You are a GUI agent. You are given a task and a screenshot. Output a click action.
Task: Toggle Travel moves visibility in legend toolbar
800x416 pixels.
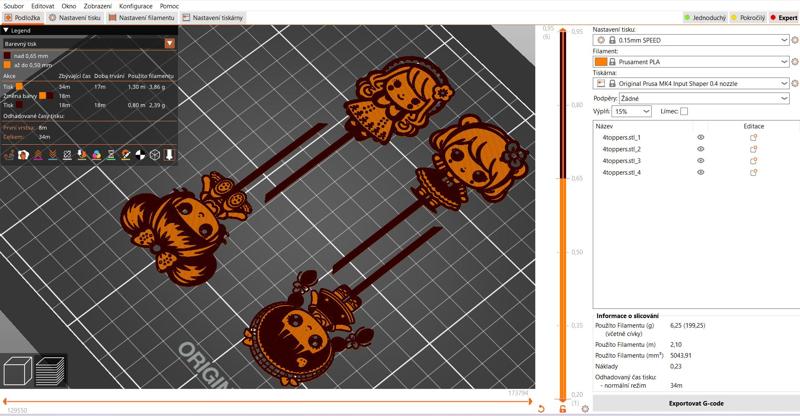click(9, 155)
